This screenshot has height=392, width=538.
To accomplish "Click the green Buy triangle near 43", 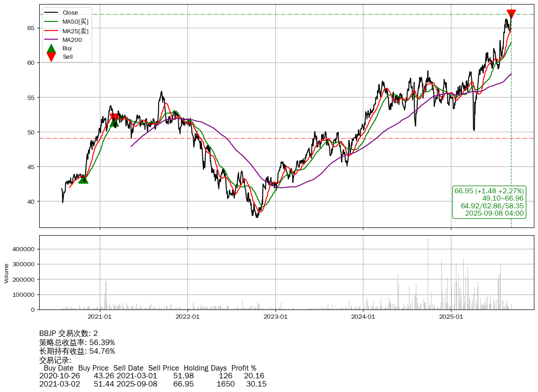I will (x=83, y=179).
